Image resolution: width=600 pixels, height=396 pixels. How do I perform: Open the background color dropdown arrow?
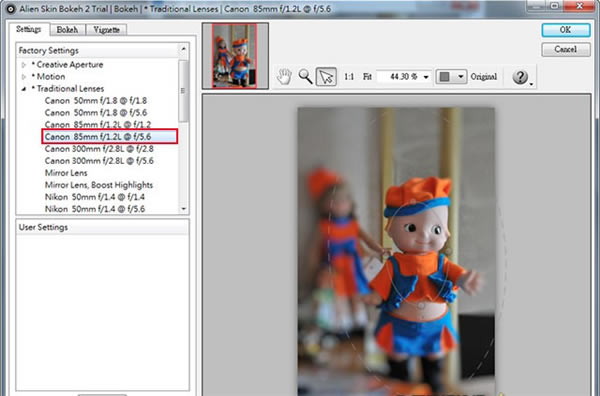(461, 77)
